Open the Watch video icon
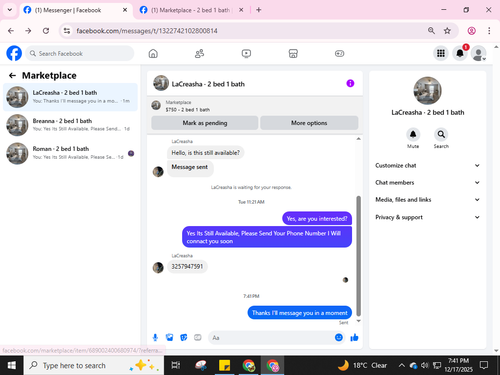Screen dimensions: 500x375 246,53
